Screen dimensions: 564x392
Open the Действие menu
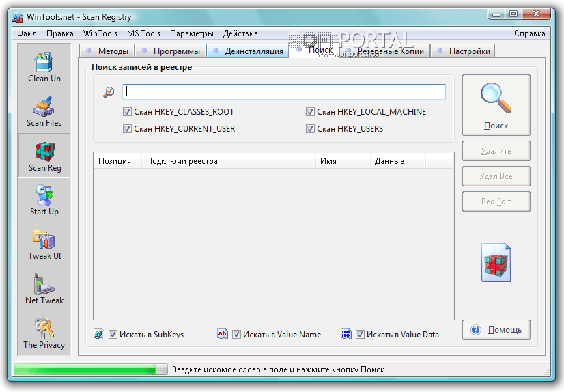pos(240,33)
